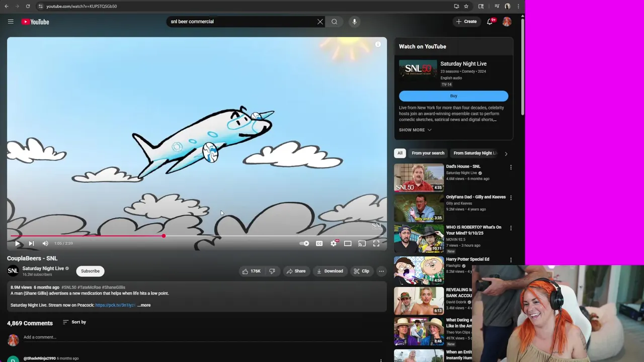This screenshot has height=362, width=644.
Task: Open notifications bell
Action: click(490, 22)
